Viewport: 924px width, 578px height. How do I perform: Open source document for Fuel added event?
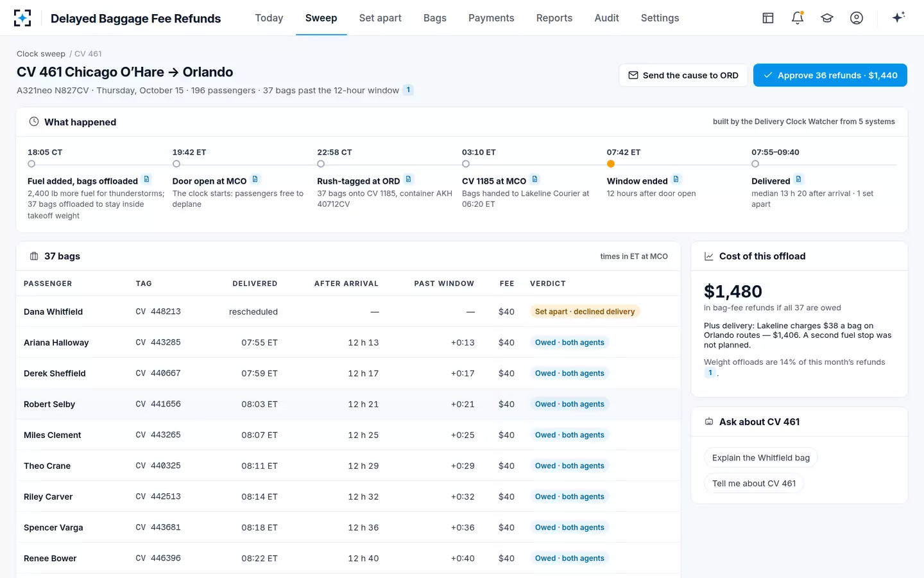coord(147,180)
